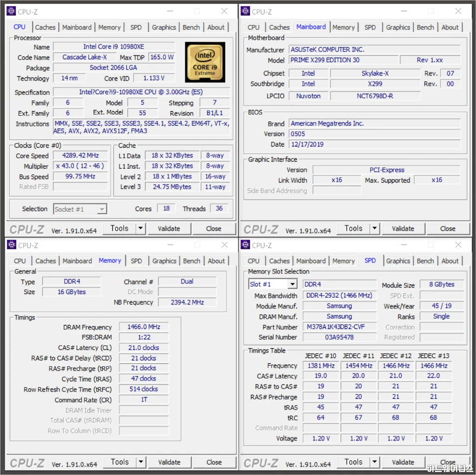Image resolution: width=476 pixels, height=475 pixels.
Task: Click the CAS# Latency value 21.0 clocks
Action: coord(144,348)
